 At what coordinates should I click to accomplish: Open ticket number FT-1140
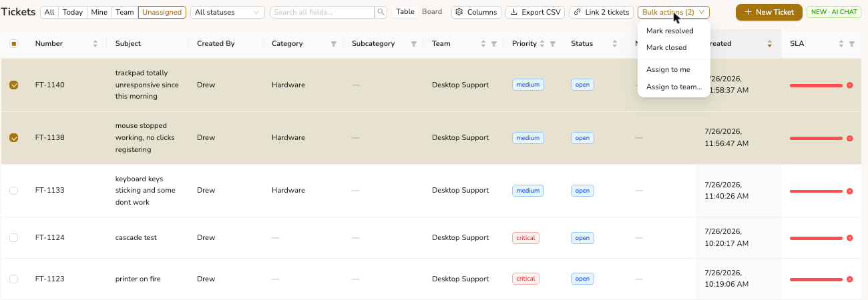coord(50,85)
